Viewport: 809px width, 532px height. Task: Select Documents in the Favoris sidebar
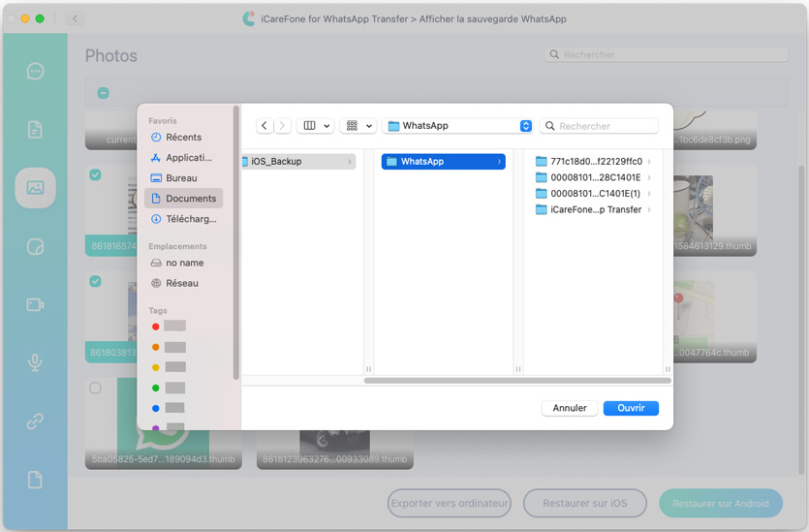184,198
